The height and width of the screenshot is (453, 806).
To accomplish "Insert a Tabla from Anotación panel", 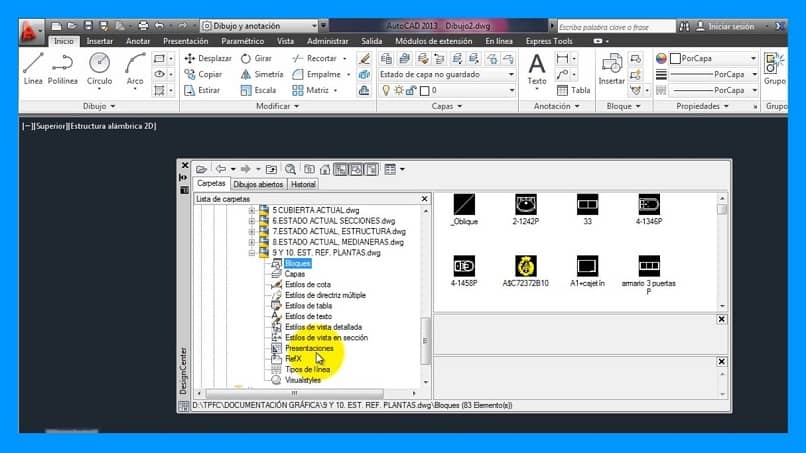I will click(574, 90).
